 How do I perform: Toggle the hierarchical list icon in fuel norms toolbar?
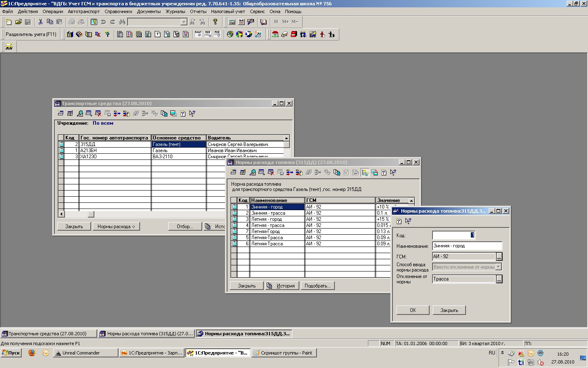(365, 173)
